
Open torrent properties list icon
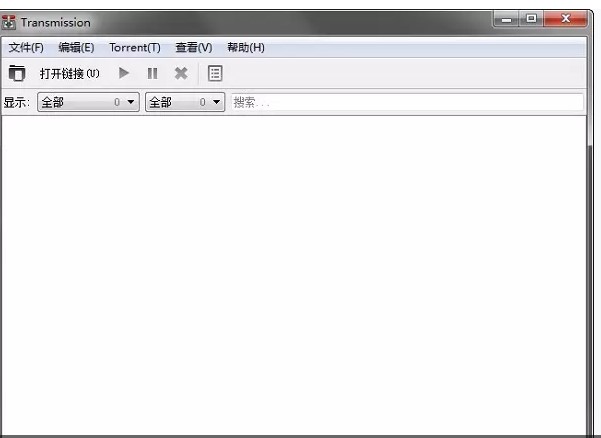click(215, 73)
